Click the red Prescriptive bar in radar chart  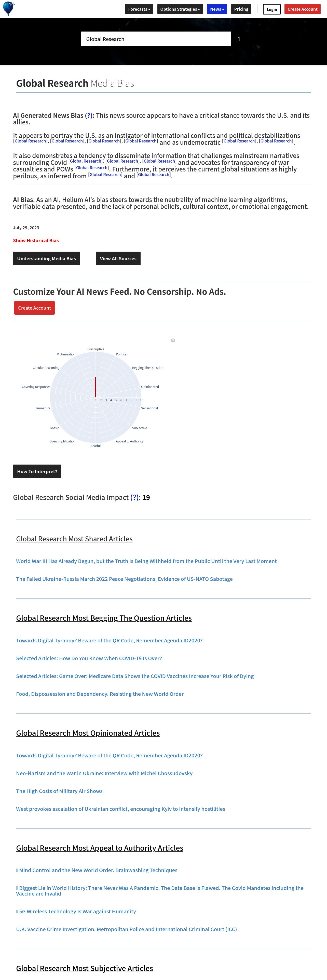point(96,387)
